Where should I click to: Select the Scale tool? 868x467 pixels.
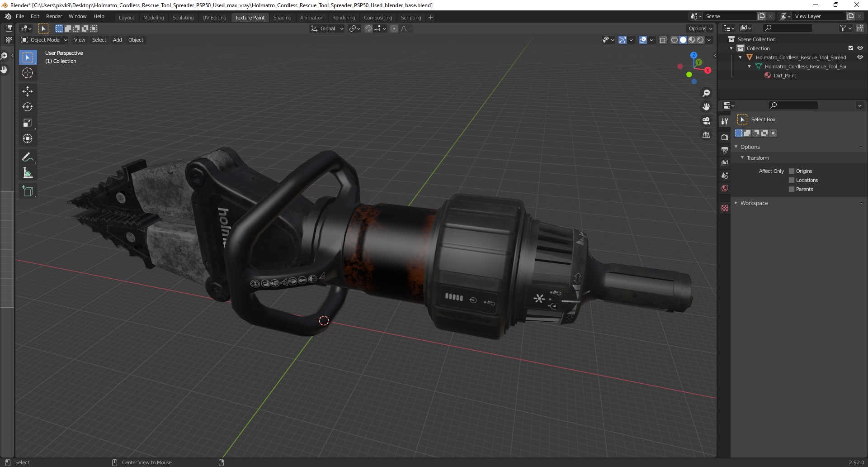[x=28, y=123]
